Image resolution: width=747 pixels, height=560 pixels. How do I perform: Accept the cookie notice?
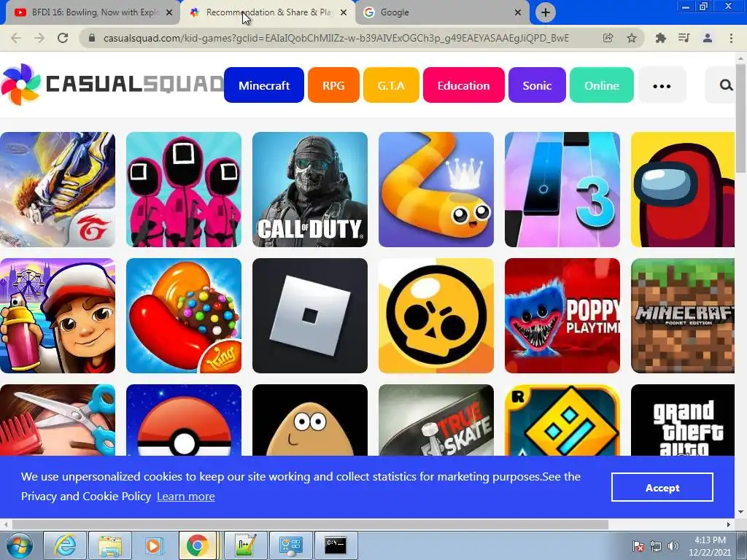pos(662,487)
